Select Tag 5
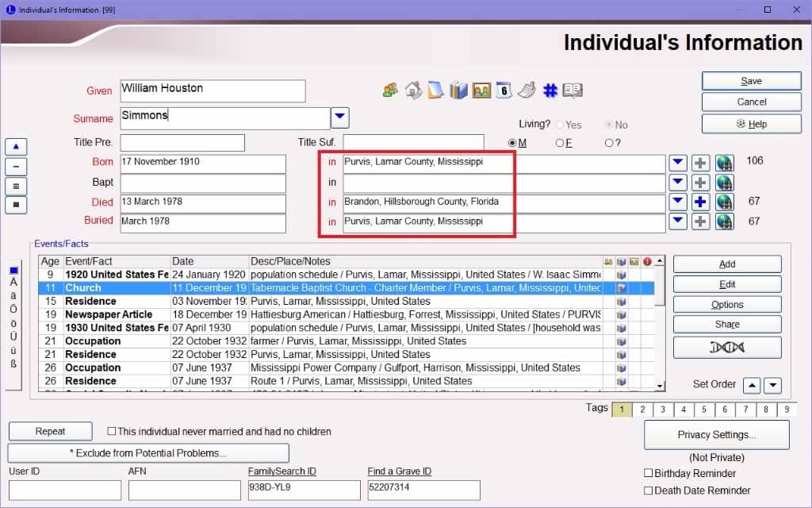The width and height of the screenshot is (812, 508). (x=704, y=410)
